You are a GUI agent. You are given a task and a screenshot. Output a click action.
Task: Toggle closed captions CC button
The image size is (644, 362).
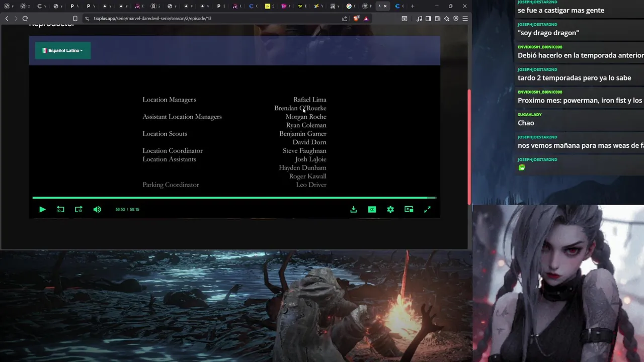372,209
